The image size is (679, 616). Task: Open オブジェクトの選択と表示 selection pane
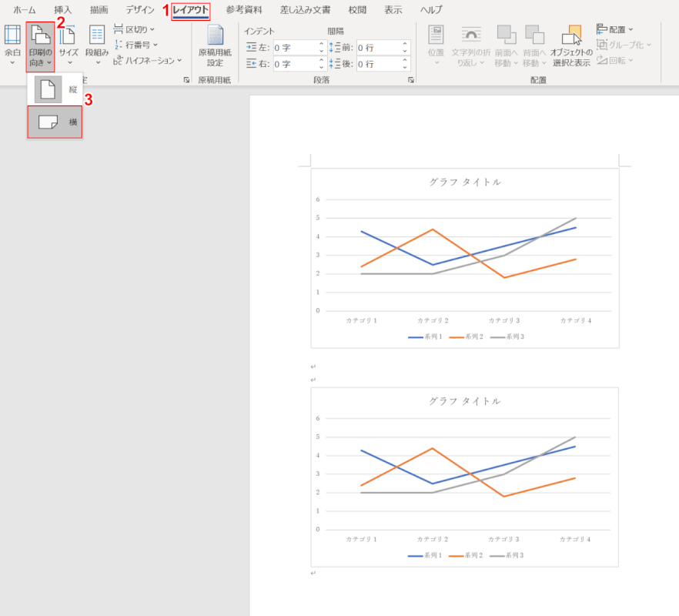click(x=571, y=45)
